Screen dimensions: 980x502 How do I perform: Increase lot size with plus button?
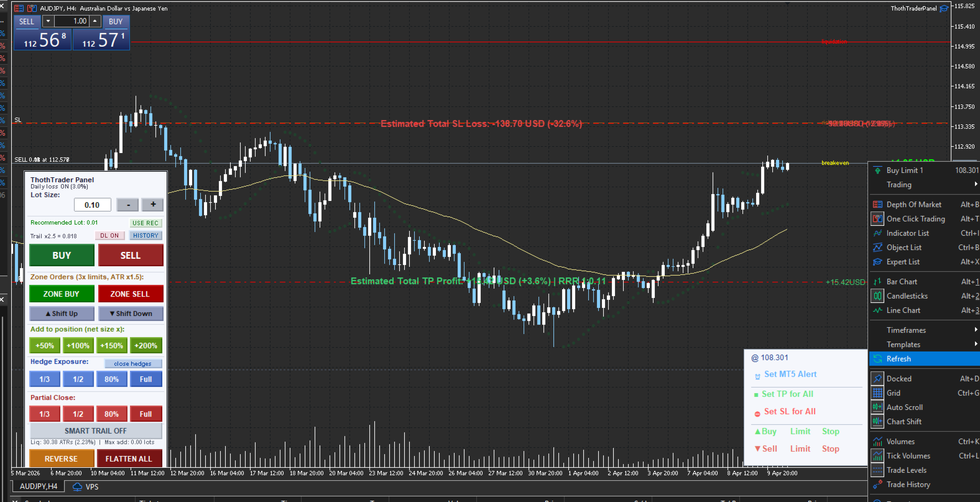(153, 205)
